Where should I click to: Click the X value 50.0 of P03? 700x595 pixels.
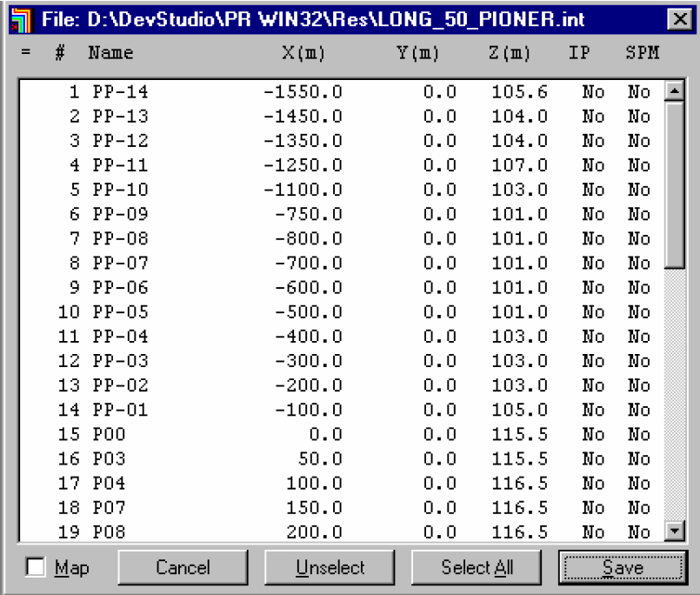point(320,458)
